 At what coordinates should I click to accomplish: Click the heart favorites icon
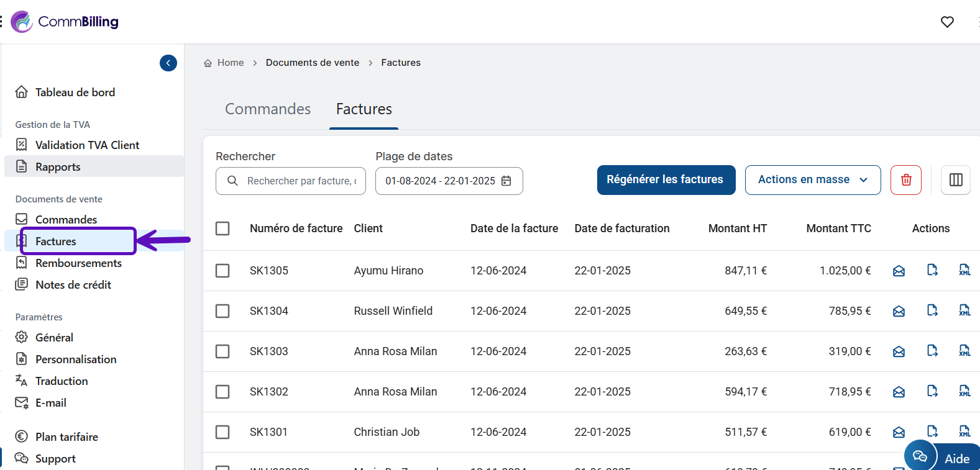[x=947, y=22]
